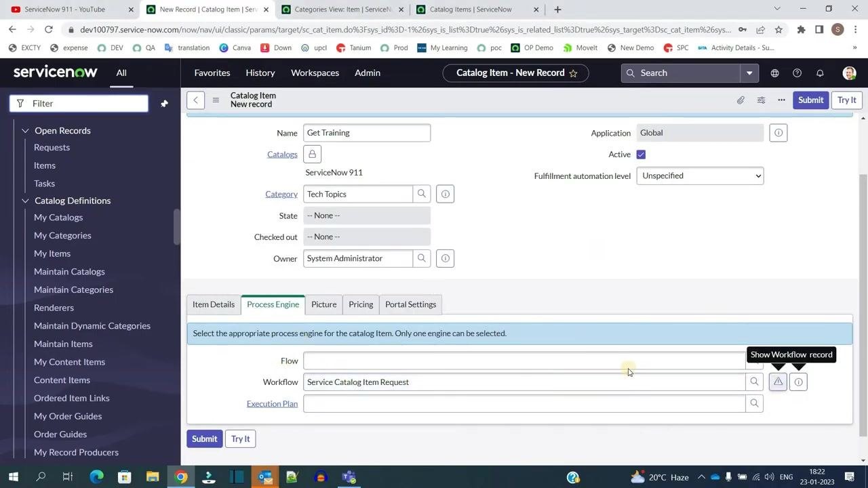Open the personalize form settings icon
The image size is (868, 488).
click(761, 100)
